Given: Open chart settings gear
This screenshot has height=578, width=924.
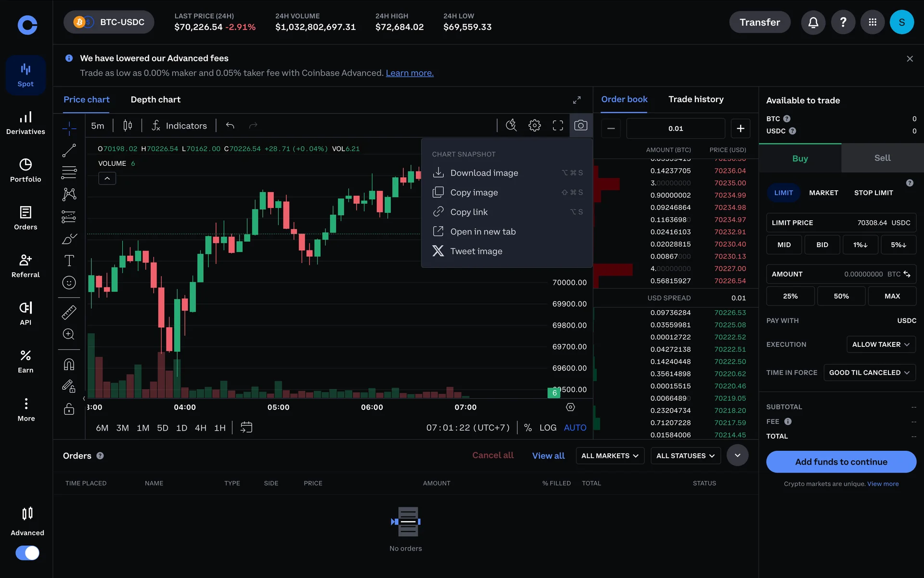Looking at the screenshot, I should tap(534, 126).
